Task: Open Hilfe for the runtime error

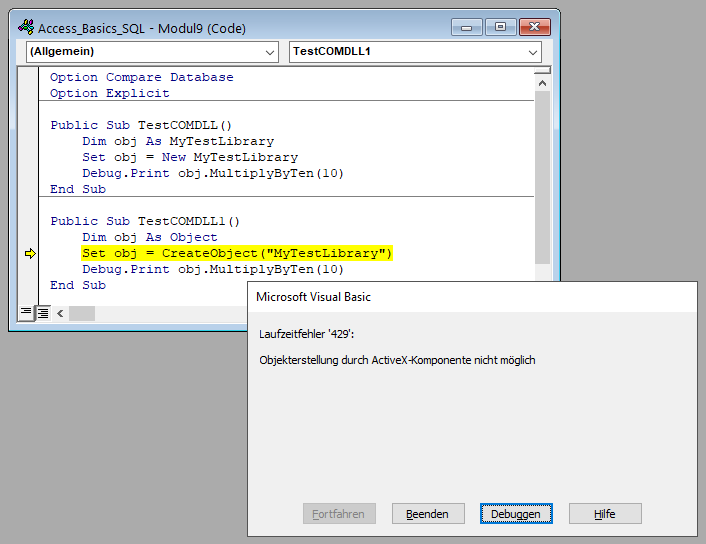Action: (604, 514)
